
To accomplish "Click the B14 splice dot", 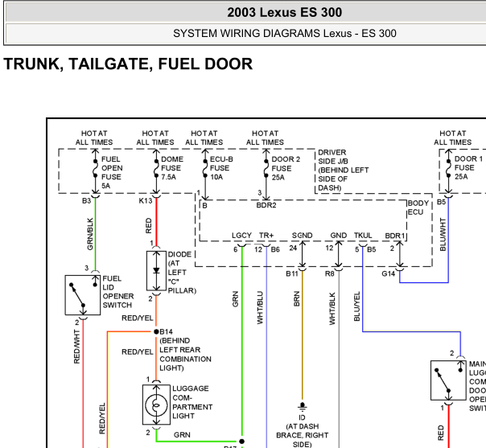I will (x=156, y=331).
